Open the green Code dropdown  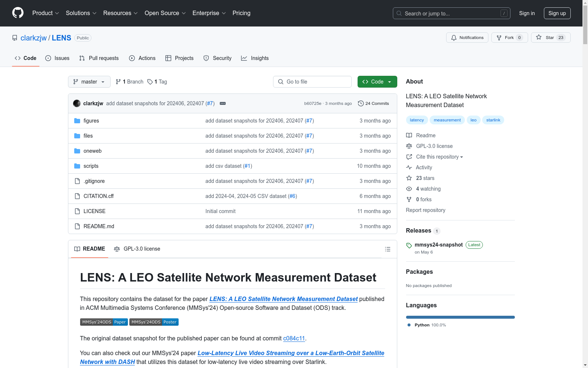click(x=377, y=82)
